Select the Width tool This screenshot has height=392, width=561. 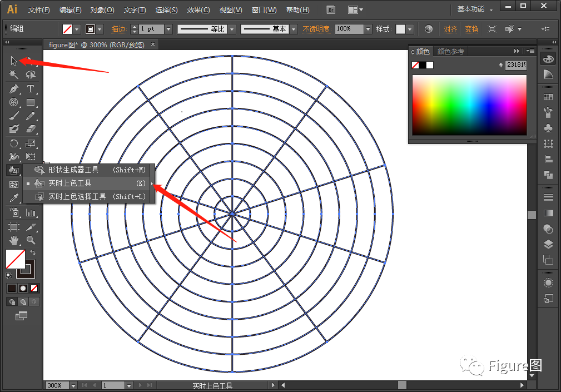click(13, 157)
